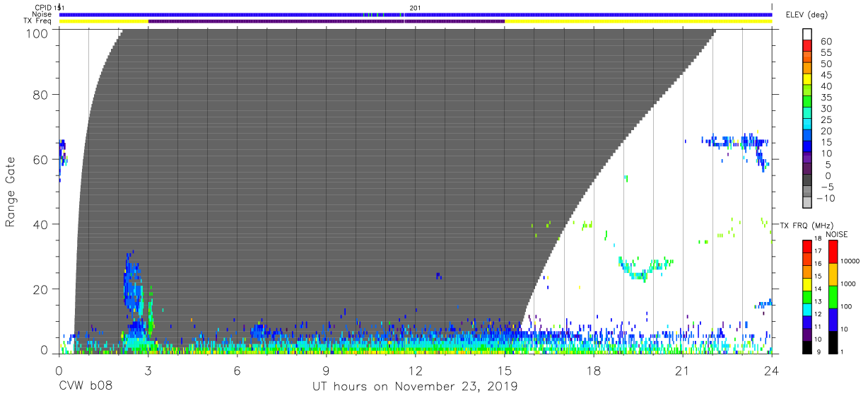This screenshot has width=868, height=401.
Task: Click the 10000 label on the NOISE color bar
Action: click(x=851, y=261)
